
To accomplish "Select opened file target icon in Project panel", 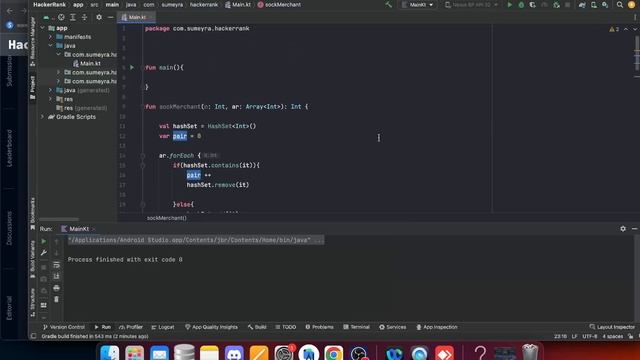I will [x=61, y=17].
